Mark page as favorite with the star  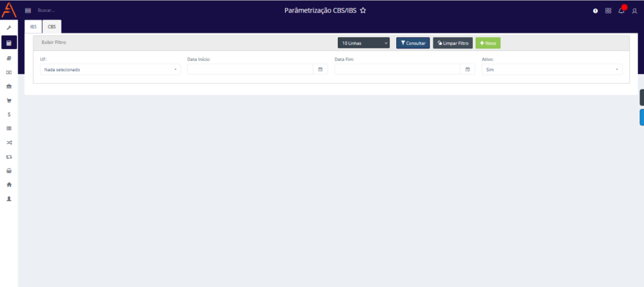[x=363, y=11]
